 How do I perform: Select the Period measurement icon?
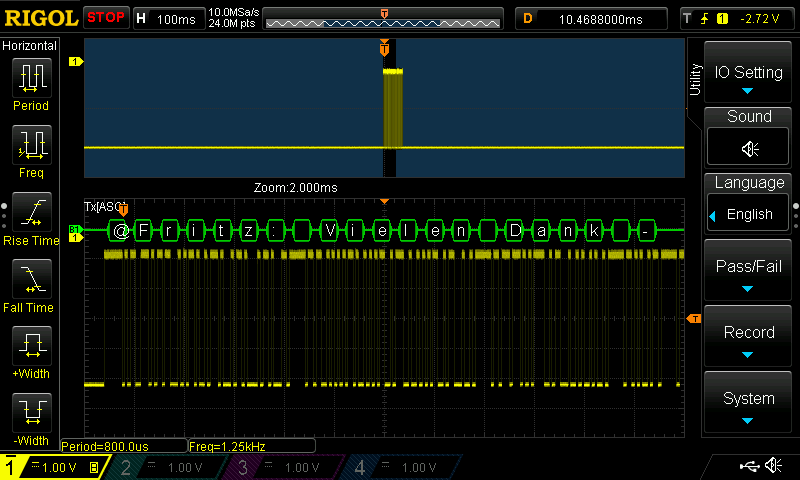[x=32, y=78]
